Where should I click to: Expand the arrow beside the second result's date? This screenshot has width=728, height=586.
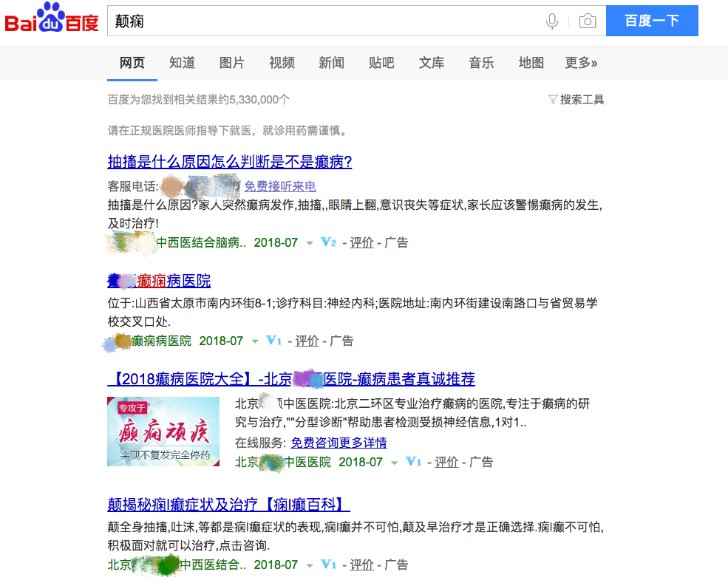[x=255, y=341]
